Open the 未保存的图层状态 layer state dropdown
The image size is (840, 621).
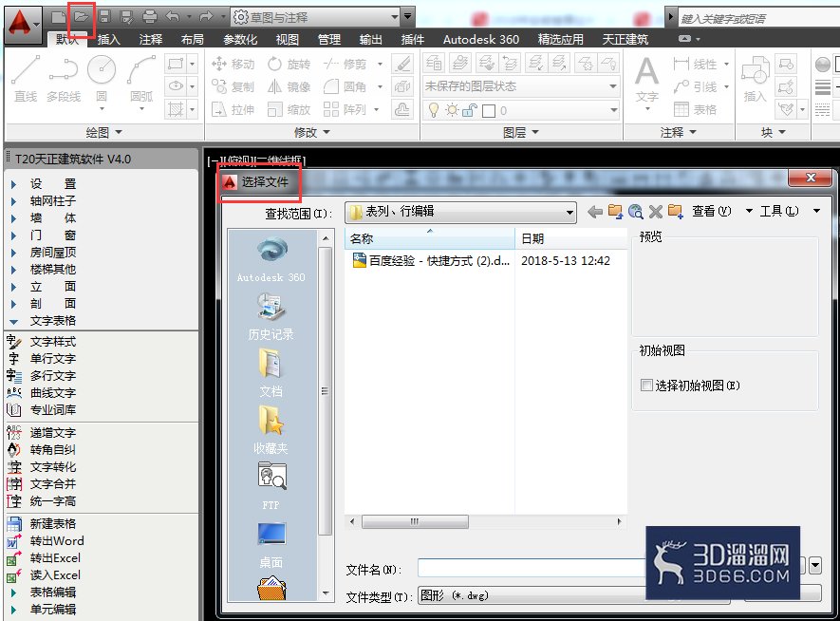pos(521,86)
